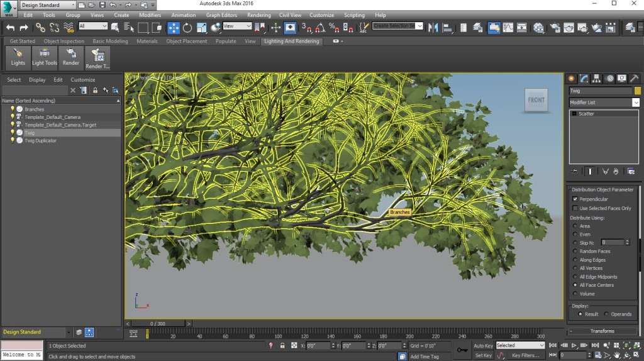Image resolution: width=644 pixels, height=361 pixels.
Task: Click the Undo arrow in main toolbar
Action: point(10,28)
